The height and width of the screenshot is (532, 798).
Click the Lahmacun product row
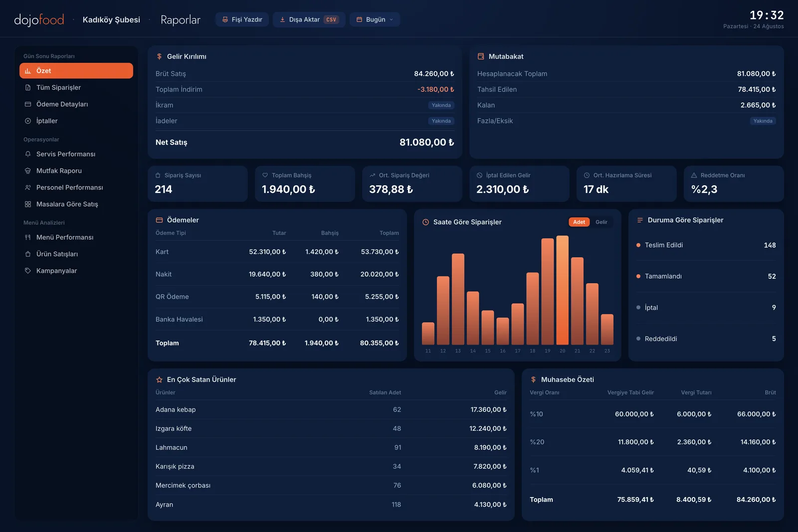click(331, 447)
